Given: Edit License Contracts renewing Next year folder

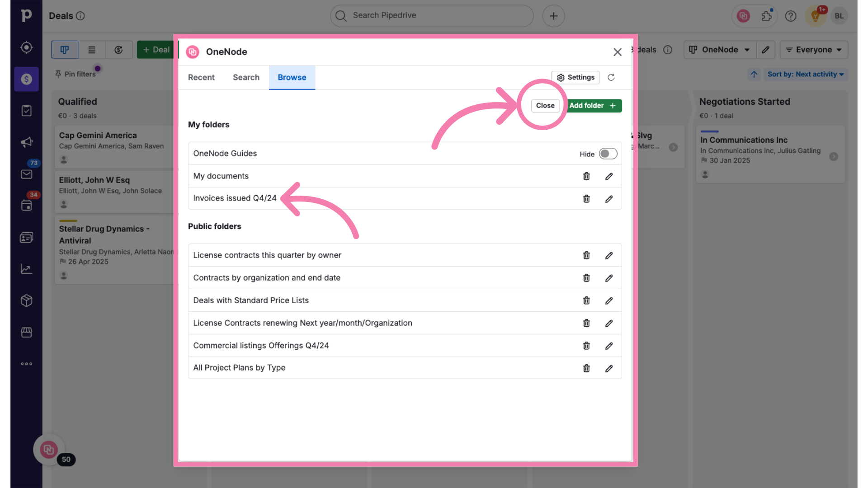Looking at the screenshot, I should [609, 323].
